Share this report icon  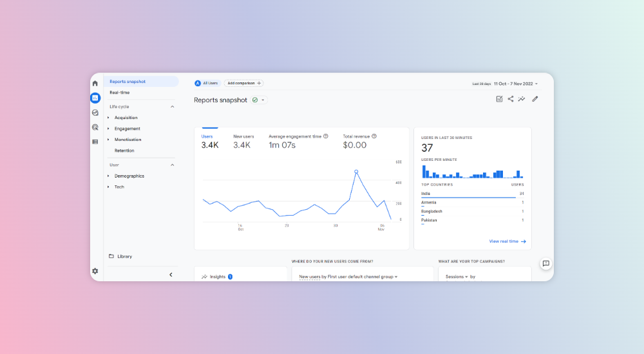tap(511, 99)
